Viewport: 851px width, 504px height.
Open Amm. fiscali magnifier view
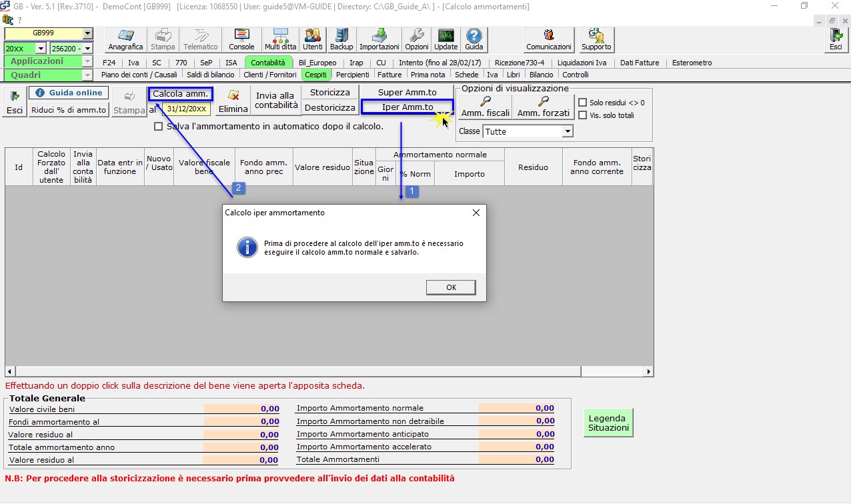(x=485, y=106)
